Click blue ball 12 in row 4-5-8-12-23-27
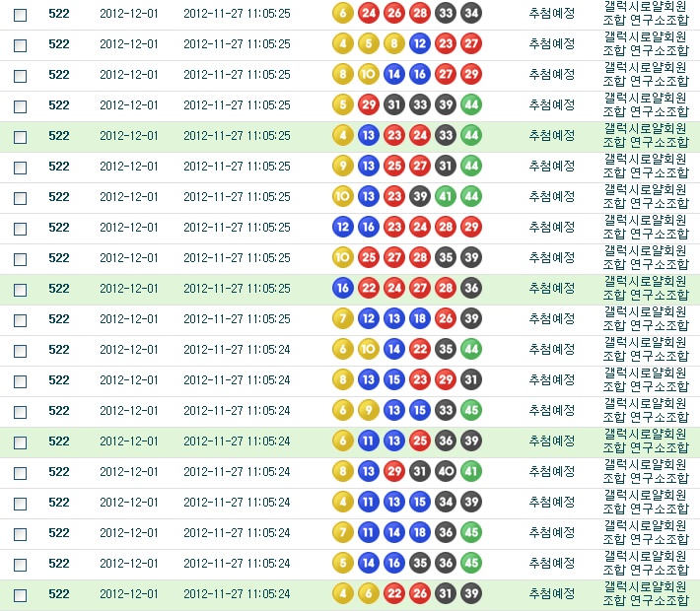Screen dimensions: 700x611 tap(419, 43)
